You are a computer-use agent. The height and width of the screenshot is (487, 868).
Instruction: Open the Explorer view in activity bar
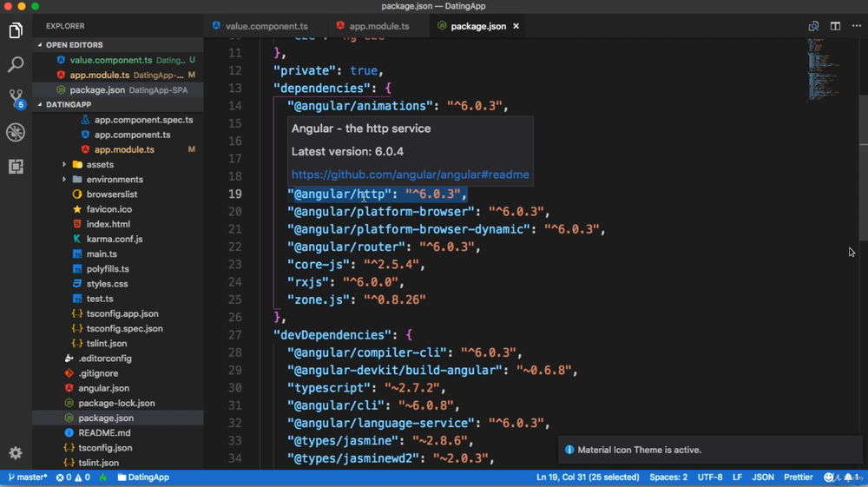16,30
